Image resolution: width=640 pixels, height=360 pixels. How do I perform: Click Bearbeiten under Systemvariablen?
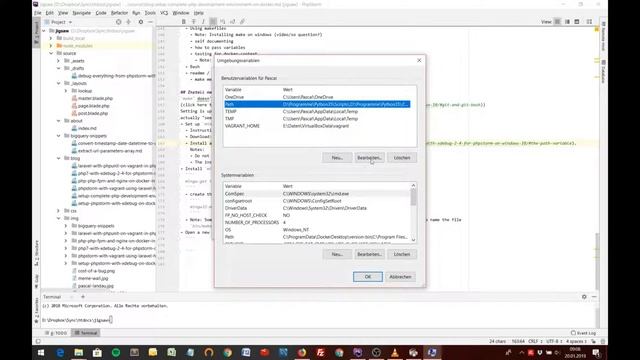coord(369,254)
